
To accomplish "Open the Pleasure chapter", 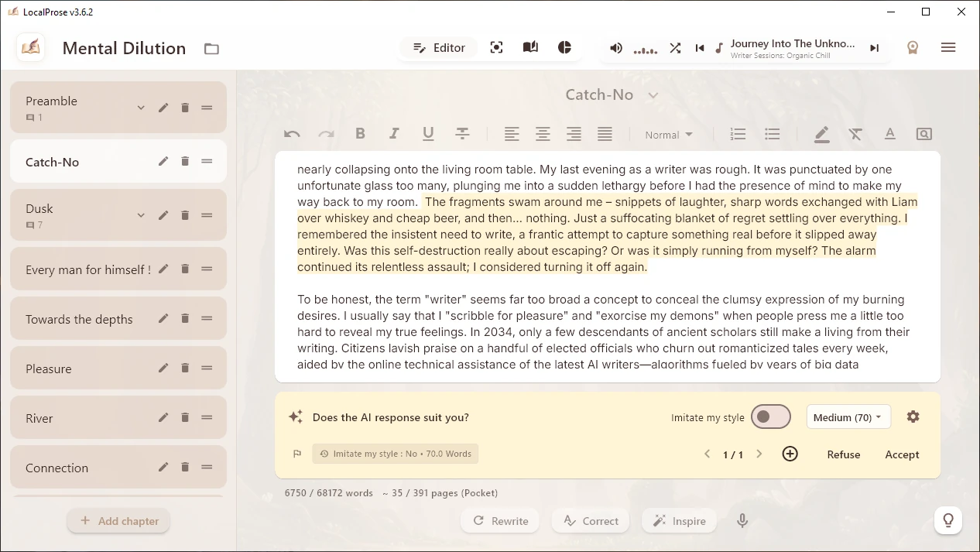I will 118,369.
